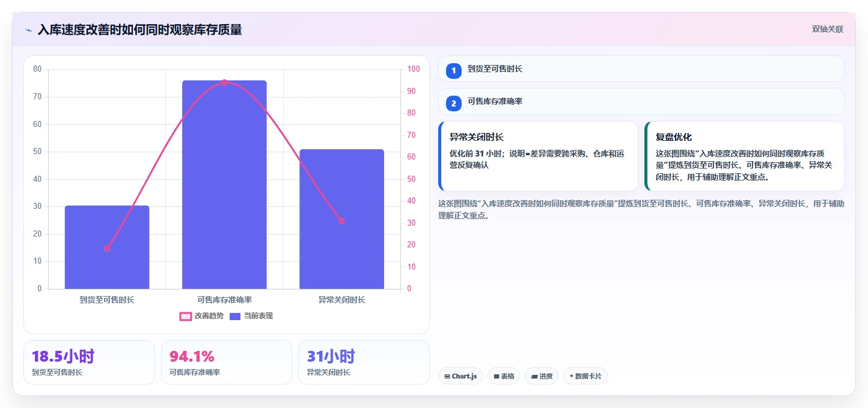The width and height of the screenshot is (868, 408).
Task: Toggle the 当前表现 legend swatch
Action: [x=235, y=316]
